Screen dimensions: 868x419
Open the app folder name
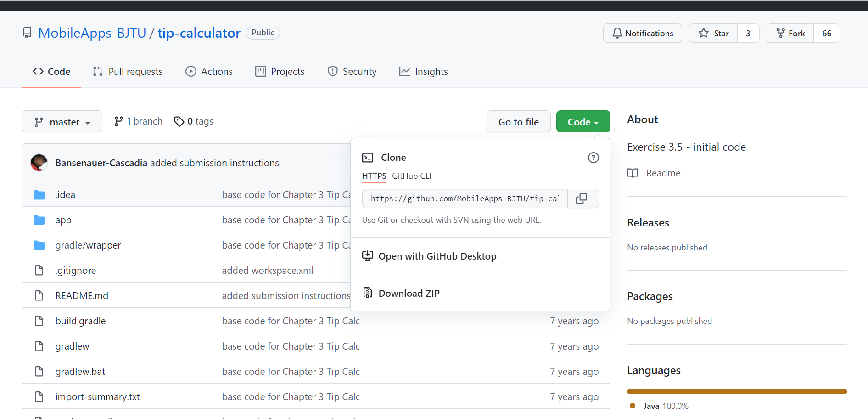coord(63,220)
